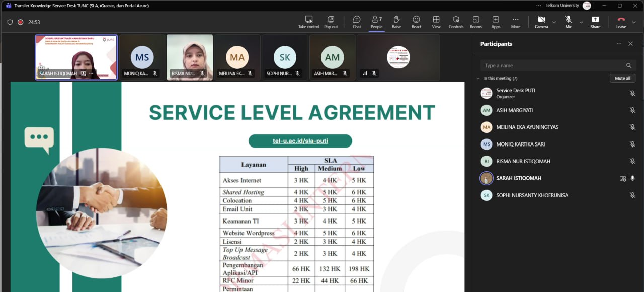The width and height of the screenshot is (644, 292).
Task: Expand the Camera options arrow
Action: 554,22
